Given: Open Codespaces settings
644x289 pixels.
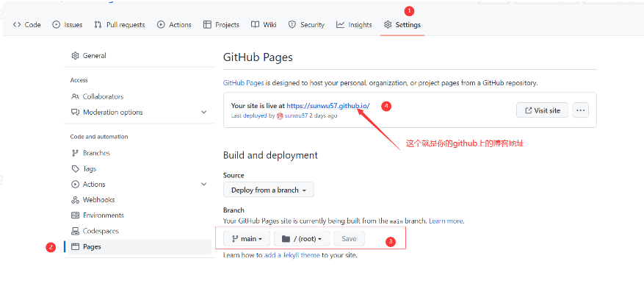Looking at the screenshot, I should pyautogui.click(x=140, y=231).
